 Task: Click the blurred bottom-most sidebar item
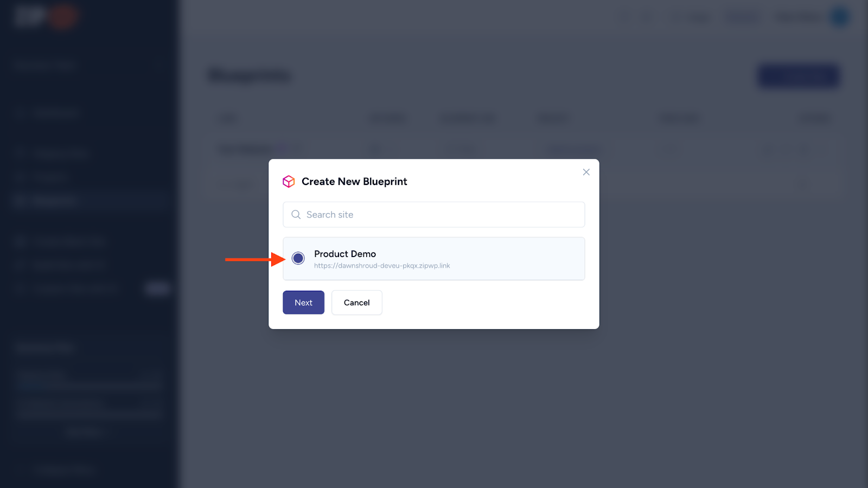click(x=65, y=470)
